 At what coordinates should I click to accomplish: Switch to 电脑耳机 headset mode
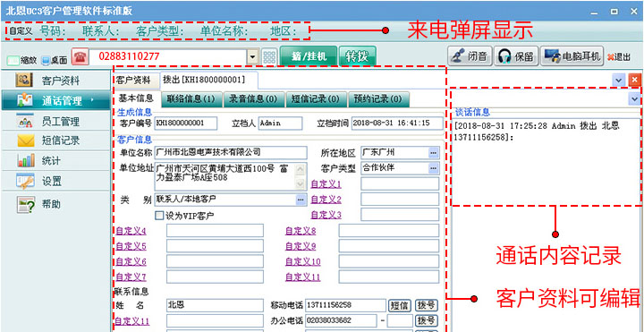[572, 56]
